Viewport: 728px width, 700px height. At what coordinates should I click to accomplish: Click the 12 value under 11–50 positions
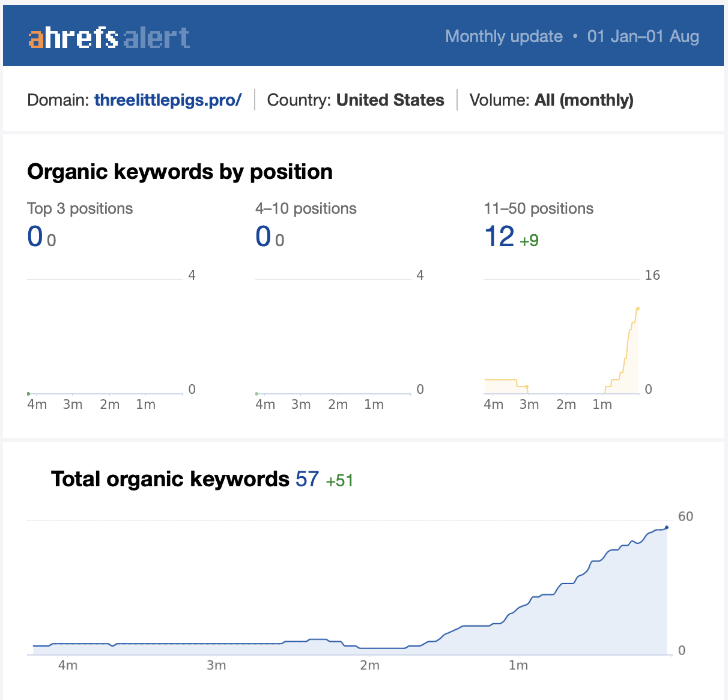(499, 237)
